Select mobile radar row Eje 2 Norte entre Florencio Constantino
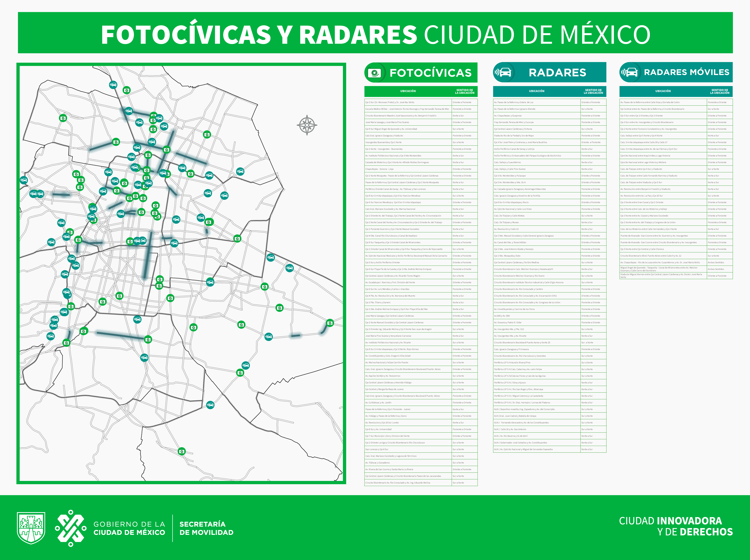 click(676, 129)
